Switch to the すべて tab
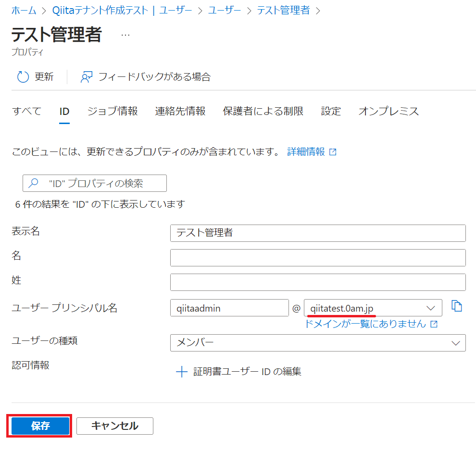 coord(27,111)
